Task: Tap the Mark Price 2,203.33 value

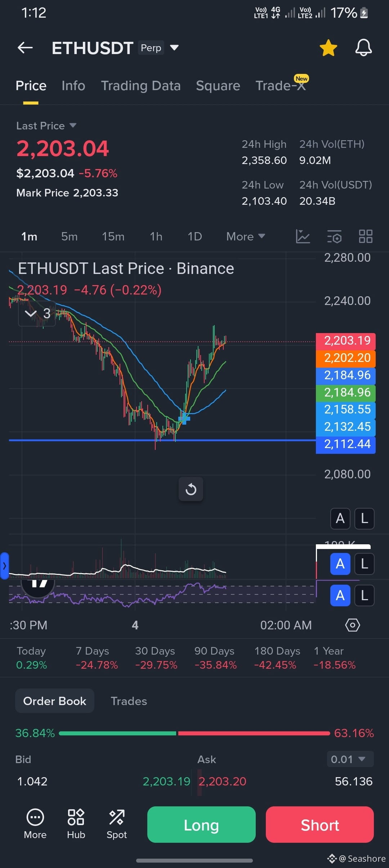Action: [x=96, y=193]
